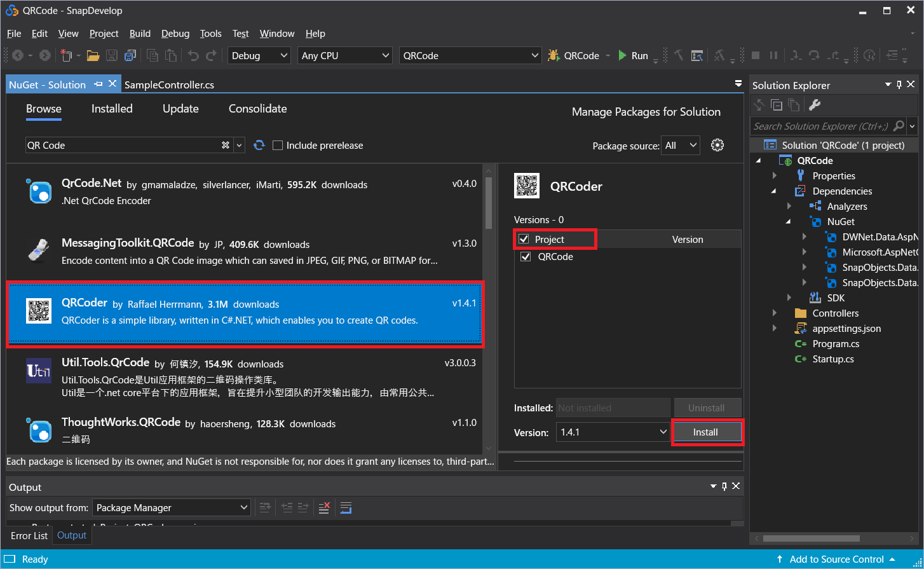Uncheck the Project header checkbox

pos(524,240)
